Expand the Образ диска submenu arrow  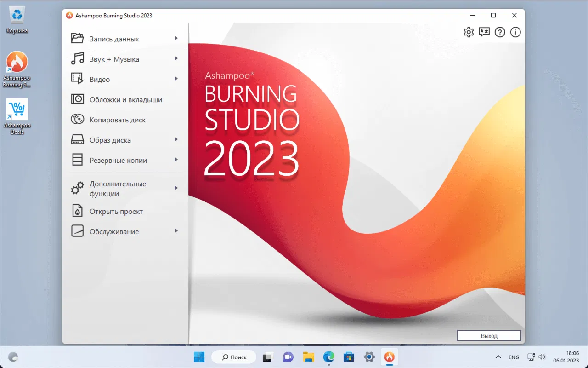[x=176, y=139]
